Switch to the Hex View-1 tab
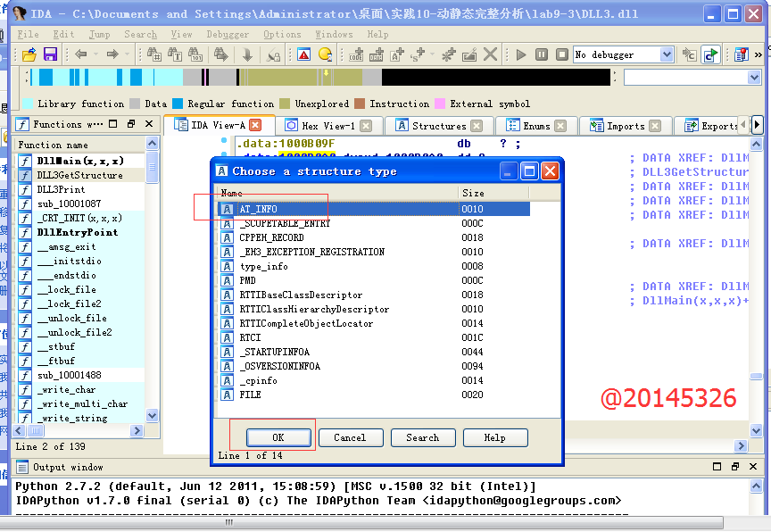771x532 pixels. 328,125
